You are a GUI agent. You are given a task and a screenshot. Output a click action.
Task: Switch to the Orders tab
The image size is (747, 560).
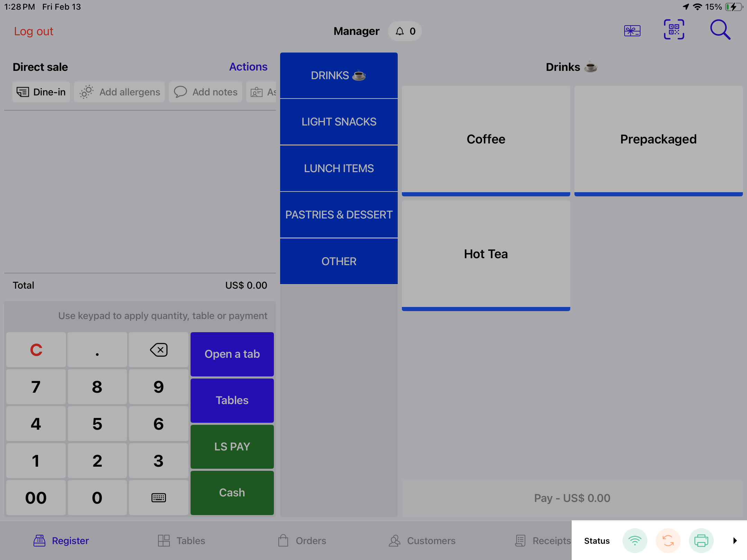(302, 541)
